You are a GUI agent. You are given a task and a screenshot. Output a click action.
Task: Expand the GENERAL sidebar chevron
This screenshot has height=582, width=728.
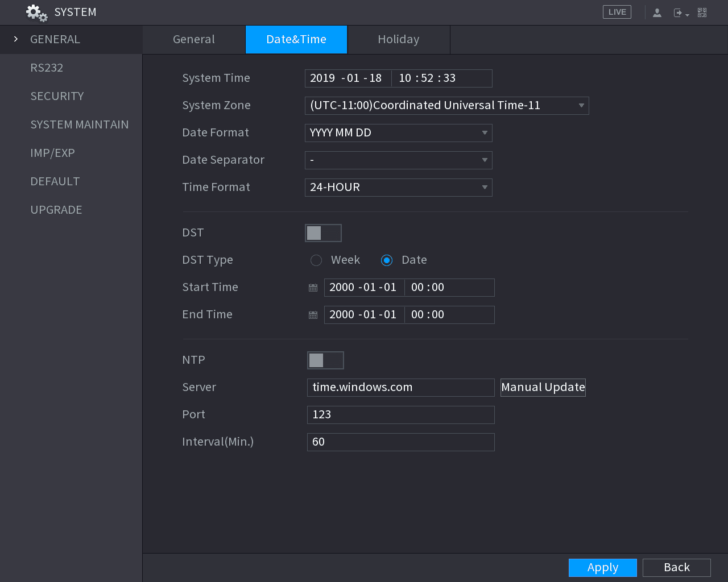click(16, 39)
